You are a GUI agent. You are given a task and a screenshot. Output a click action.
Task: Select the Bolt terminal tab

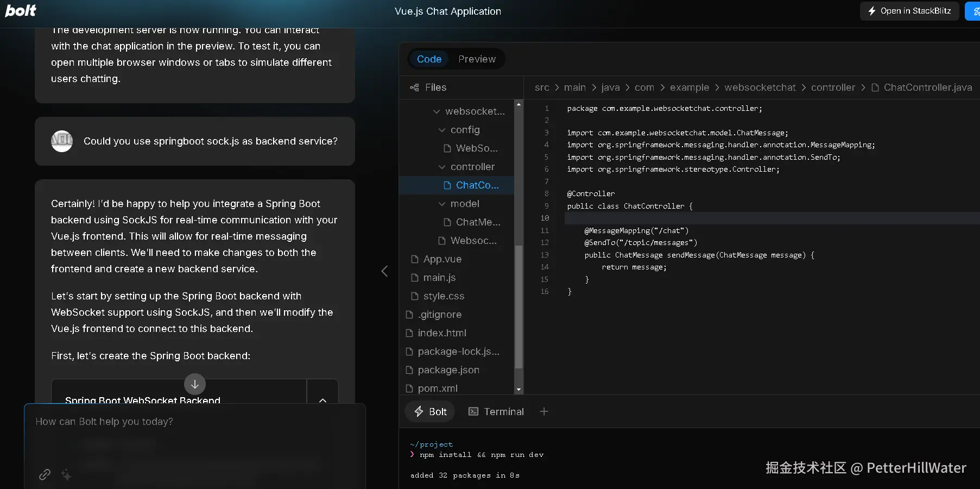[430, 412]
